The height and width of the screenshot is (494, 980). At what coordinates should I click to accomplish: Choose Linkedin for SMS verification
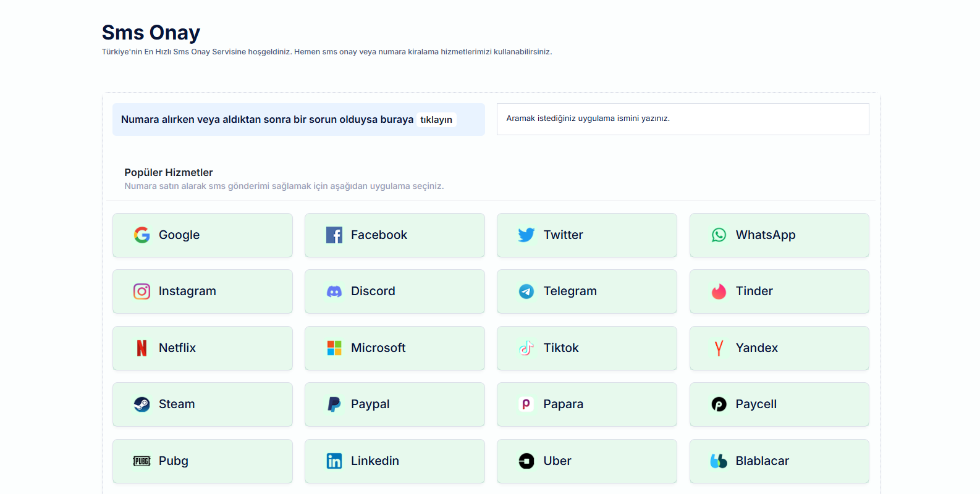click(x=394, y=461)
